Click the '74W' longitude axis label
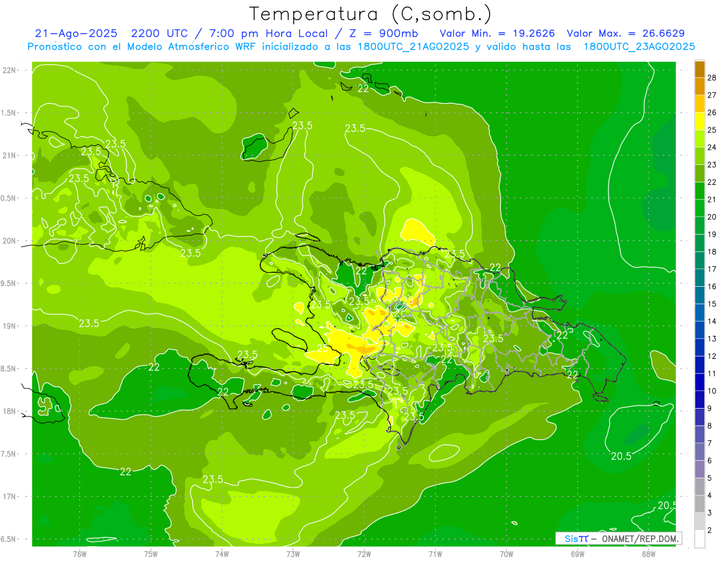This screenshot has height=562, width=728. pos(222,554)
